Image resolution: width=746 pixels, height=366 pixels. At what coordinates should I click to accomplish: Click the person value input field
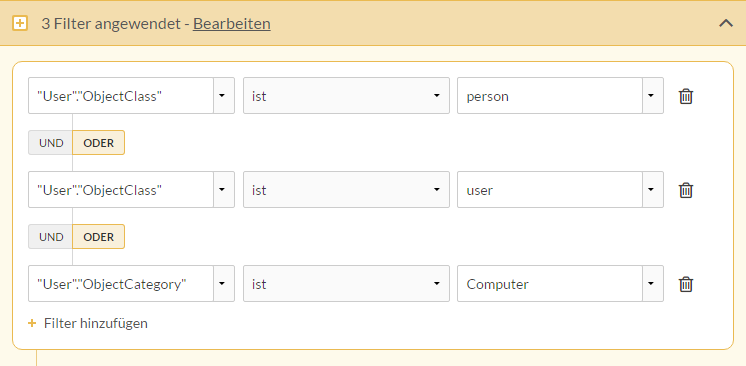[550, 96]
